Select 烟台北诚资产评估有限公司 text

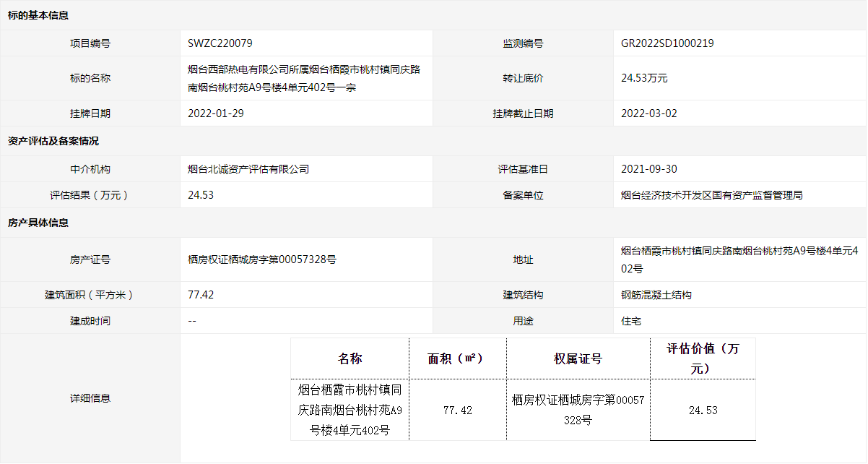[248, 169]
